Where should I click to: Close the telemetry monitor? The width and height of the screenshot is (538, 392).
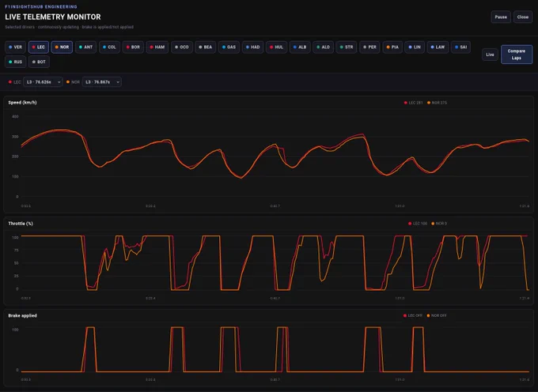522,17
